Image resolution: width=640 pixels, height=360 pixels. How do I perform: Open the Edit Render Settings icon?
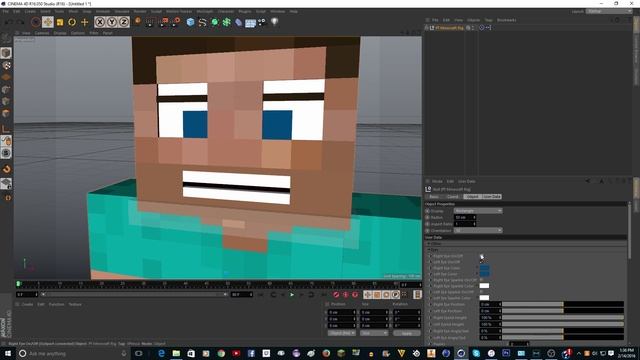[176, 22]
